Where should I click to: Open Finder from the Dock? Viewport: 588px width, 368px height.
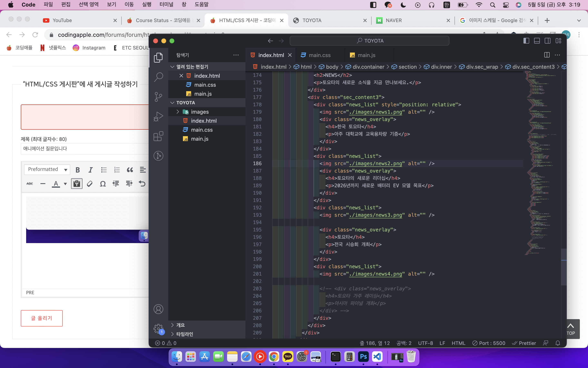pos(177,357)
